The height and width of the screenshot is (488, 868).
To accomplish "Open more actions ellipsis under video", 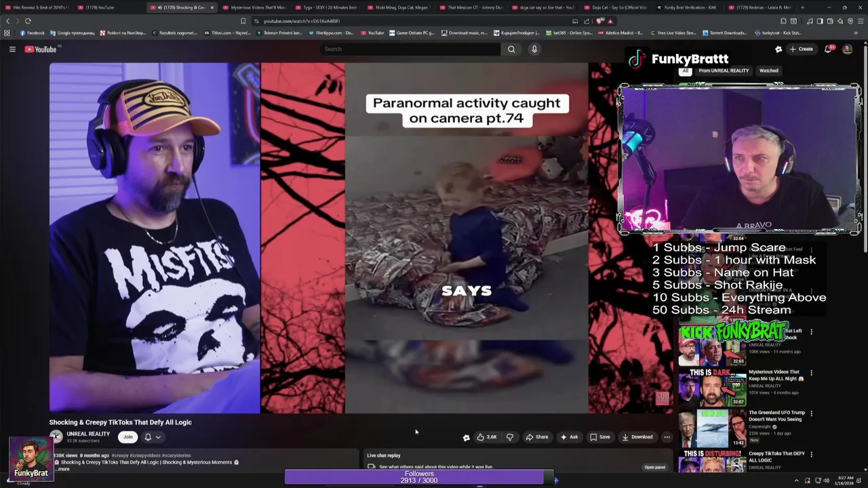I will 667,437.
